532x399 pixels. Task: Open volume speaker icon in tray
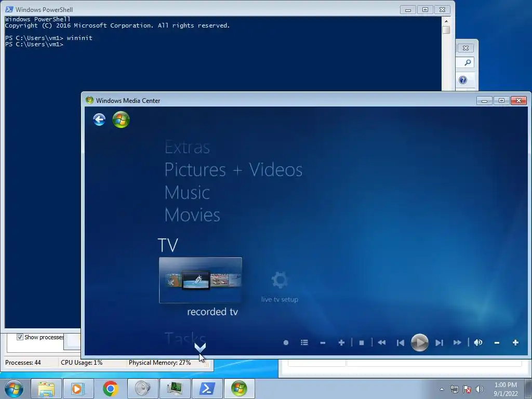click(x=480, y=389)
